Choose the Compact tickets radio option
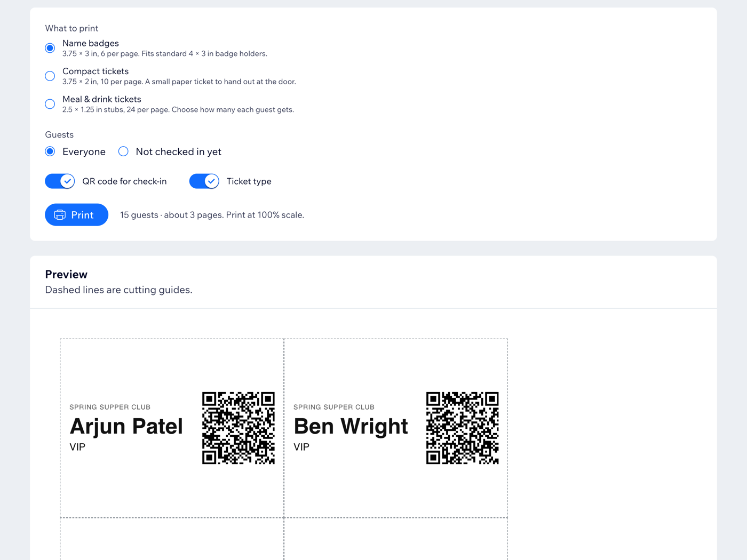Viewport: 747px width, 560px height. 50,76
